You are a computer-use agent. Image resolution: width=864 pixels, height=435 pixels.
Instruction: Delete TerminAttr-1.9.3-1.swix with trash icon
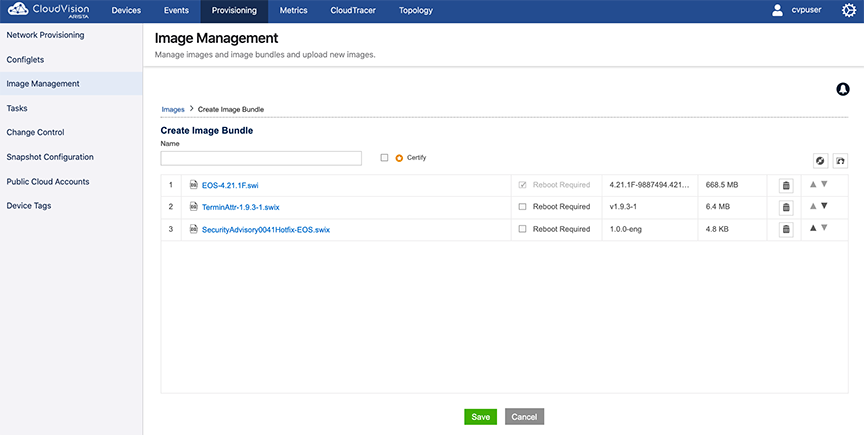(x=786, y=207)
